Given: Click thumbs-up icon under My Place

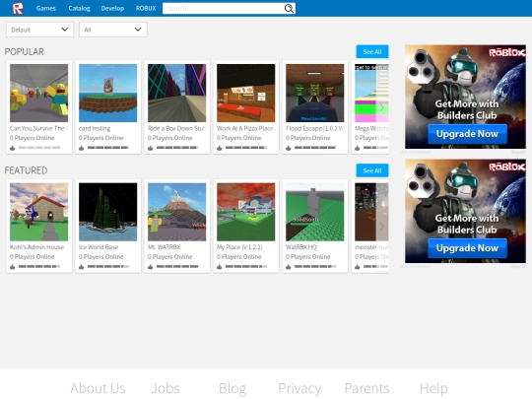Looking at the screenshot, I should coord(220,267).
